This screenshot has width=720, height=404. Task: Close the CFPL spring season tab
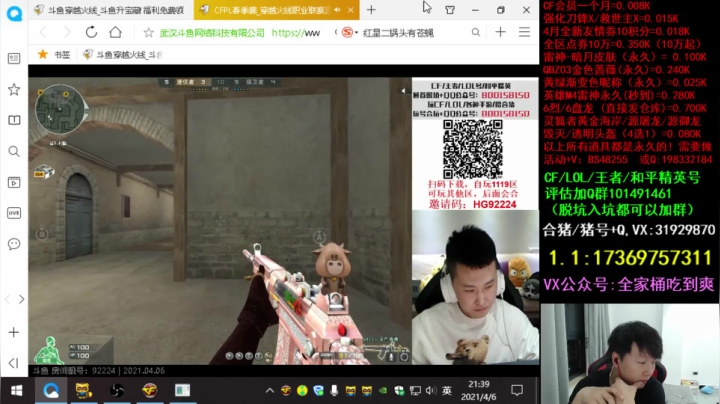(x=351, y=10)
